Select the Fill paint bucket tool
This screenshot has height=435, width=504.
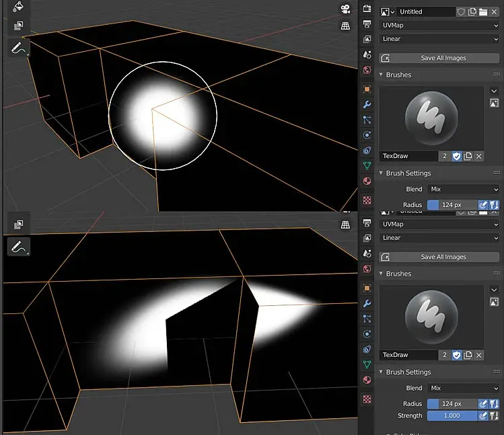17,6
